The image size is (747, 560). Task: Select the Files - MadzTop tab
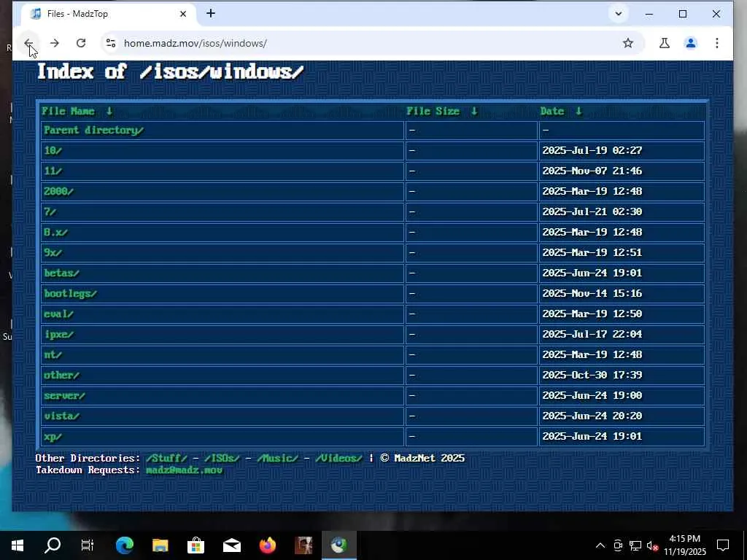point(108,15)
